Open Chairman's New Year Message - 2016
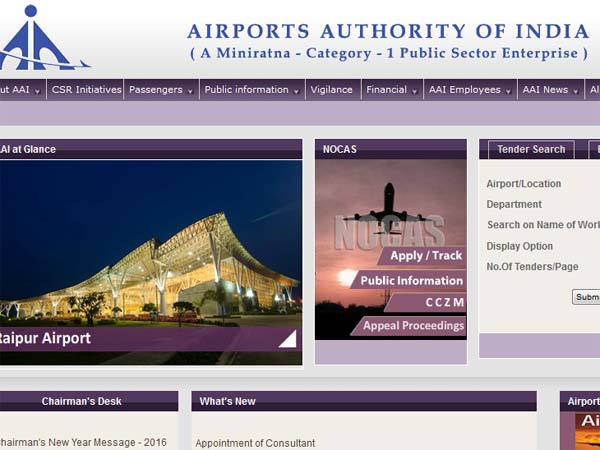 click(x=83, y=442)
